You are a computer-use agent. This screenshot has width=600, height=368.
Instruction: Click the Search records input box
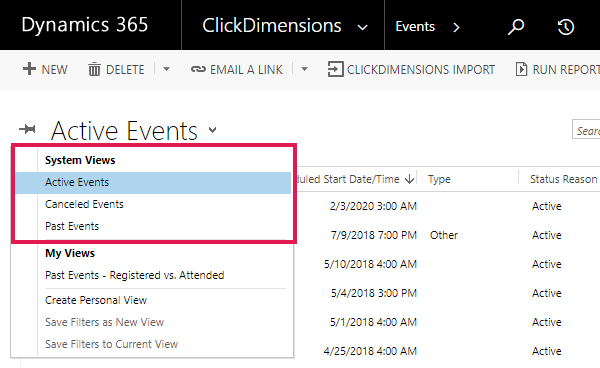pos(586,129)
